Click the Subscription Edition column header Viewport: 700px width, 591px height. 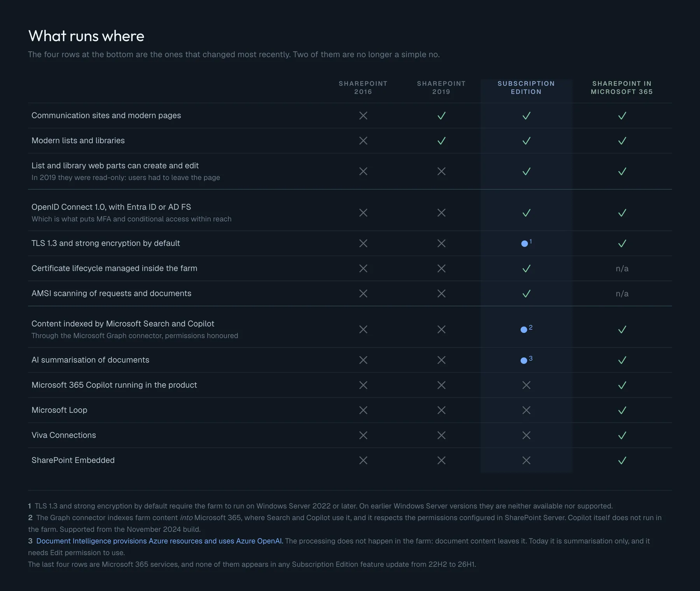click(526, 87)
